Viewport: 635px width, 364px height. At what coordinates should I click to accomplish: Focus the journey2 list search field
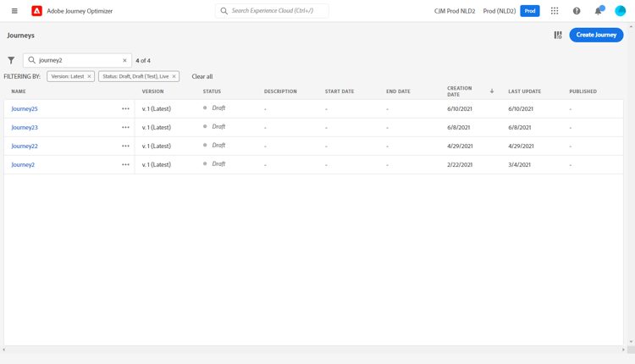pyautogui.click(x=77, y=60)
